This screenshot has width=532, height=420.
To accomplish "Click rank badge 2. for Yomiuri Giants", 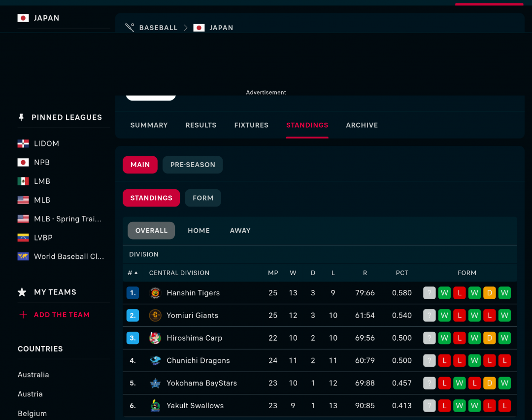I will [133, 315].
